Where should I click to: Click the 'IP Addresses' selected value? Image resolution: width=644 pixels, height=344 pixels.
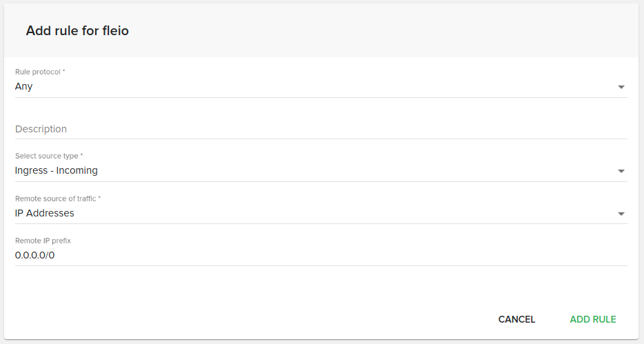45,213
